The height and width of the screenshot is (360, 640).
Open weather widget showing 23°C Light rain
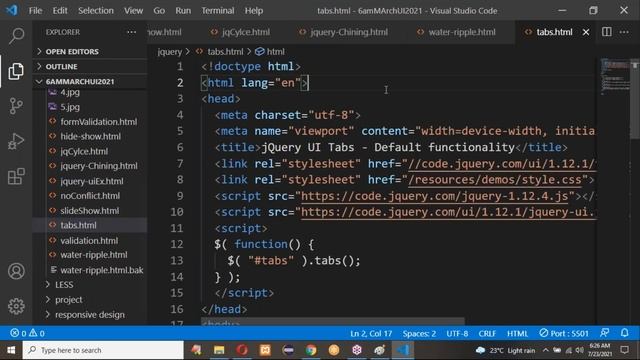[505, 350]
